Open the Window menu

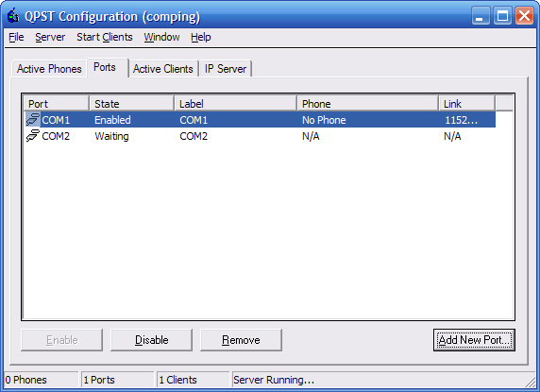[161, 37]
